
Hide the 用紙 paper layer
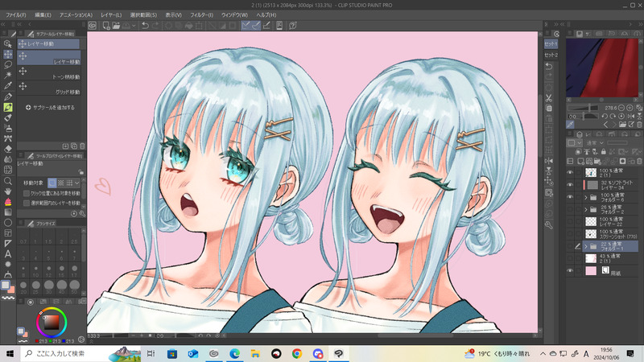point(570,271)
